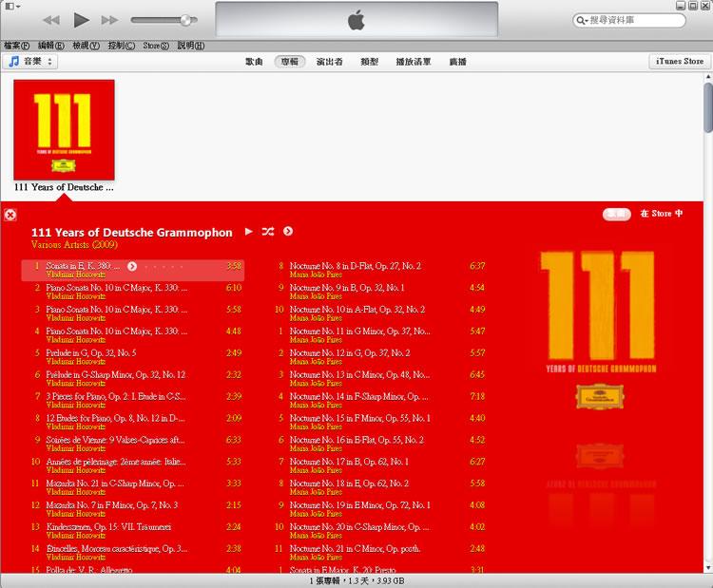Open the 檔案 (File) menu
Screen dimensions: 713x588
point(16,46)
